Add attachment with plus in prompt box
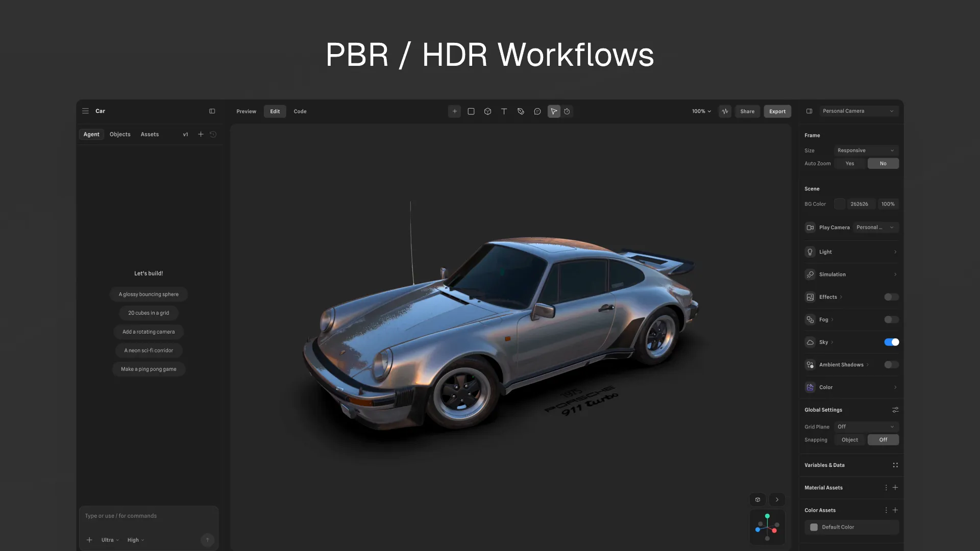The width and height of the screenshot is (980, 551). pos(89,540)
